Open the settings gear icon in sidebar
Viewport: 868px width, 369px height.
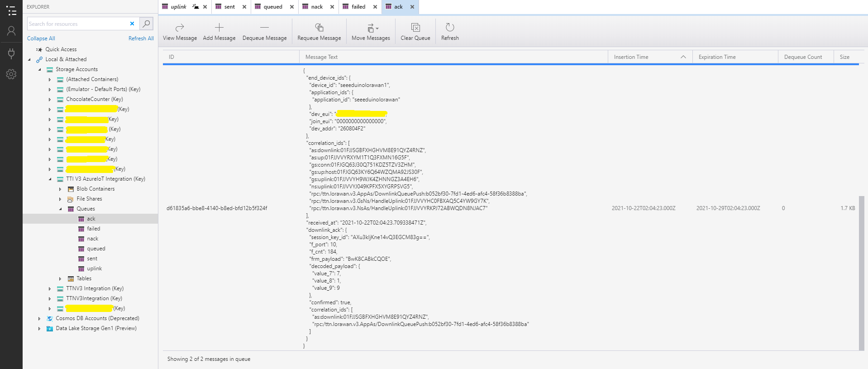[11, 74]
